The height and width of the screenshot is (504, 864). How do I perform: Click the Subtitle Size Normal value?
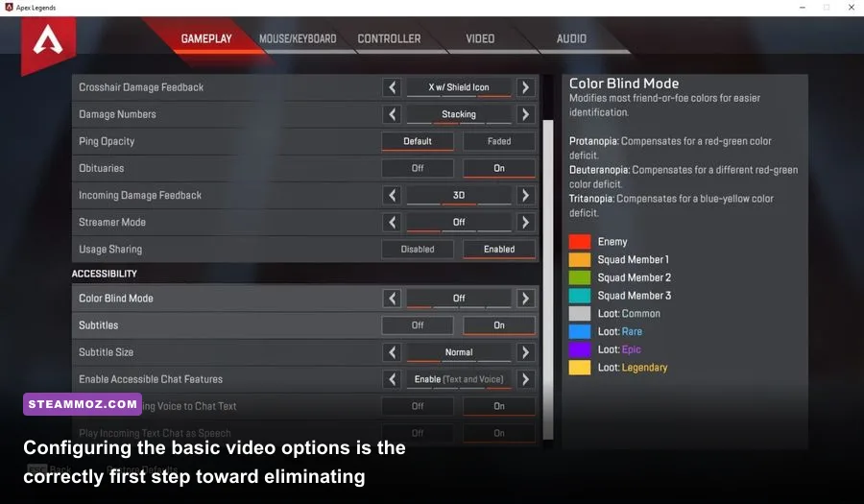pos(459,352)
